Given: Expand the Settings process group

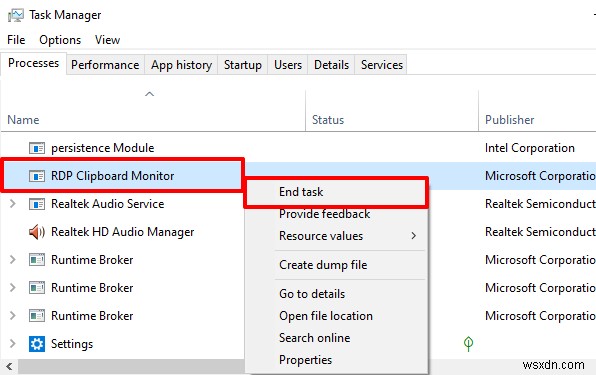Looking at the screenshot, I should click(x=13, y=343).
